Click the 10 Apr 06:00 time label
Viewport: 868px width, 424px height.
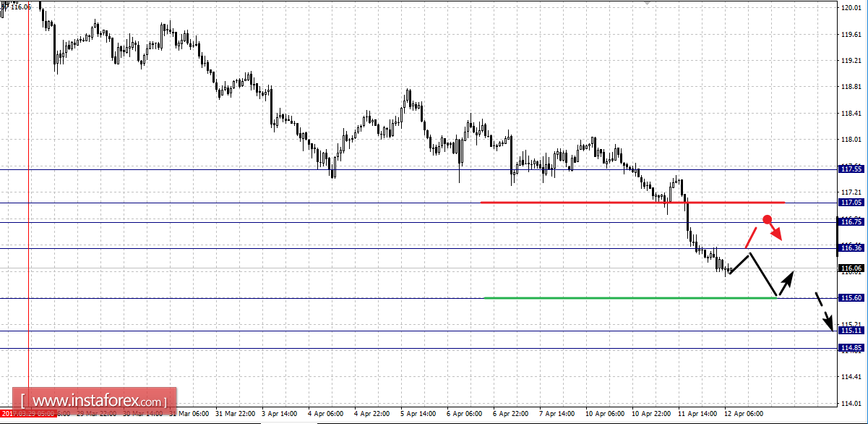pos(606,414)
